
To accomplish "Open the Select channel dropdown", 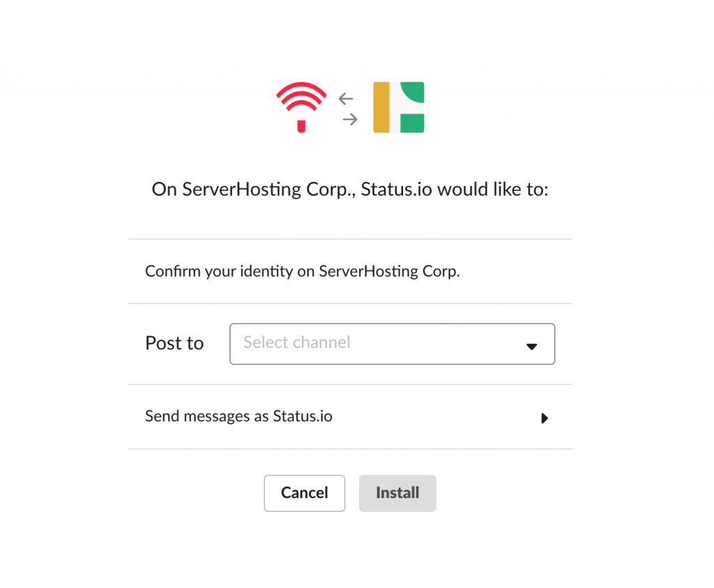I will (x=392, y=344).
